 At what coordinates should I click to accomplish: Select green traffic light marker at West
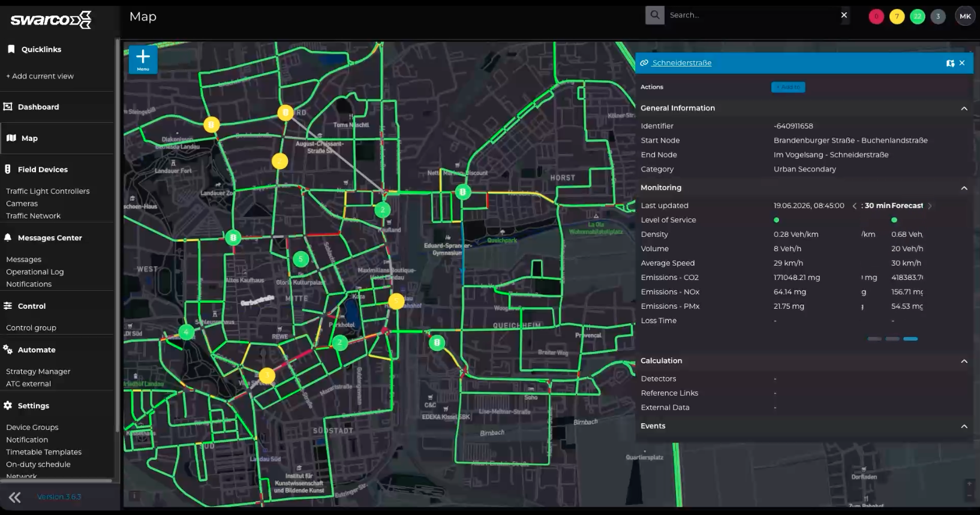(233, 237)
